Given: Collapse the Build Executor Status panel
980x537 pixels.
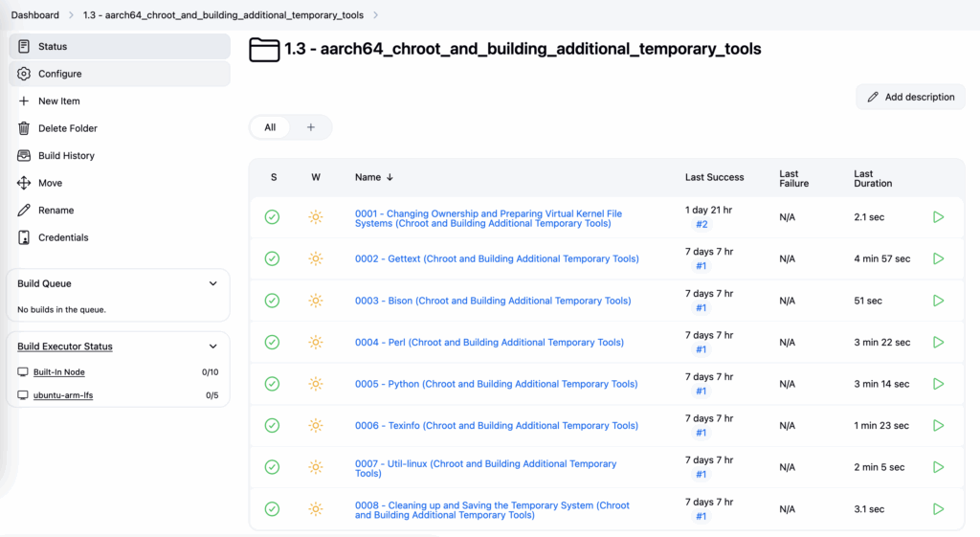Looking at the screenshot, I should click(213, 347).
